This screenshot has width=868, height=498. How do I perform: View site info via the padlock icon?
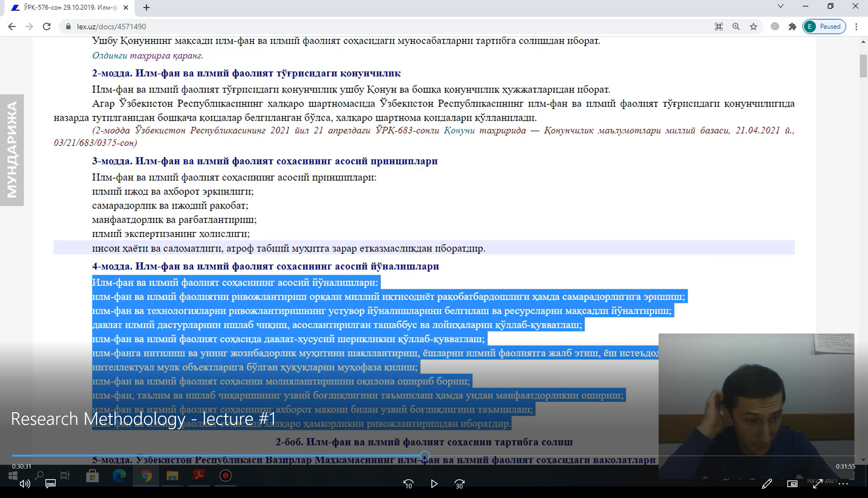pos(68,27)
